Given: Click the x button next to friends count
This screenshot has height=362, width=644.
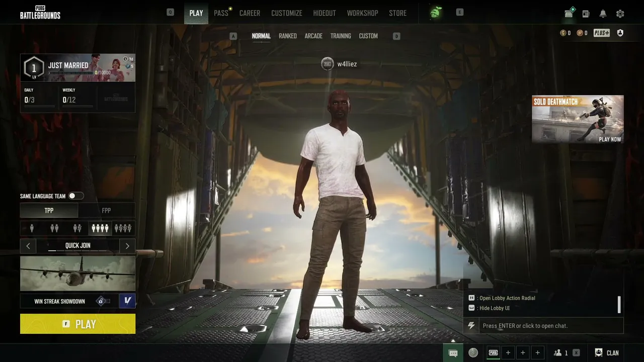Looking at the screenshot, I should pyautogui.click(x=576, y=353).
